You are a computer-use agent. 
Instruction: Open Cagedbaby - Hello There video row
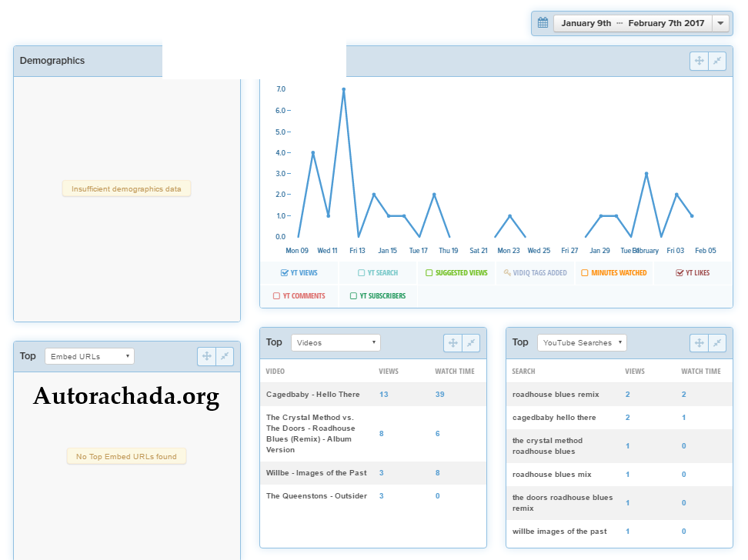click(313, 395)
